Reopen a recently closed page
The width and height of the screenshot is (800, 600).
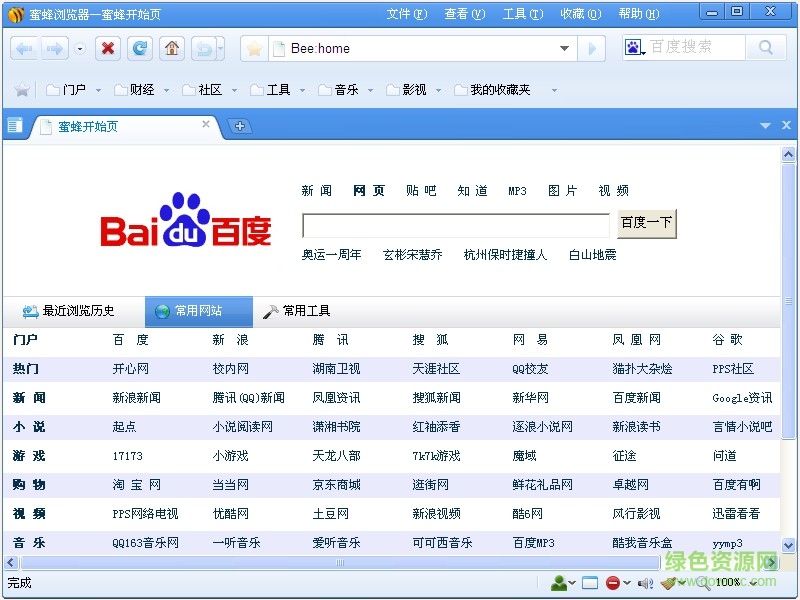click(x=204, y=47)
